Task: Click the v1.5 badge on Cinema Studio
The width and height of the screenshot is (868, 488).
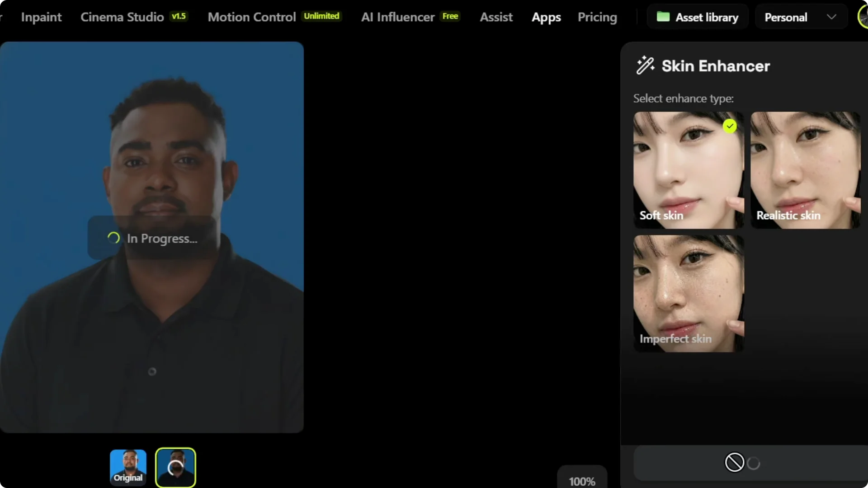Action: tap(179, 16)
